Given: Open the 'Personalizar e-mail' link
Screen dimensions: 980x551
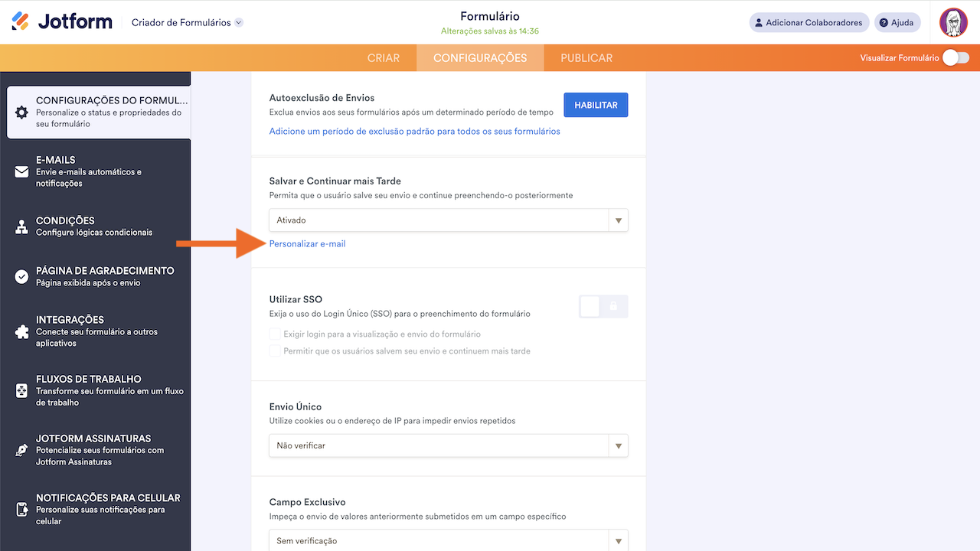Looking at the screenshot, I should click(307, 244).
